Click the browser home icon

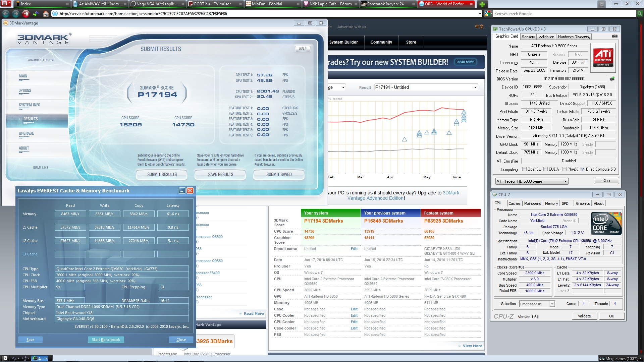pos(46,14)
